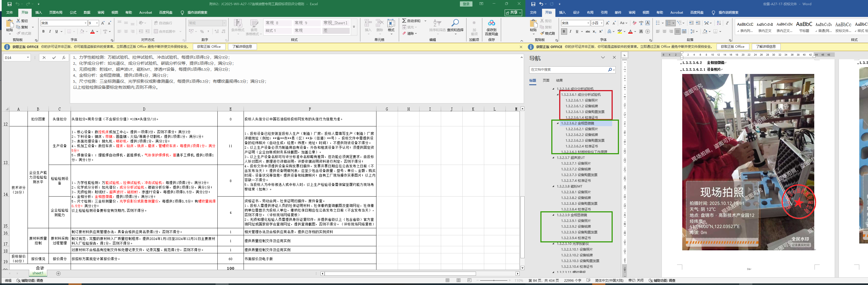Select 1.3.2.3.6.2.4 校准证书 in navigation
Viewport: 868px width, 285px height.
click(582, 146)
